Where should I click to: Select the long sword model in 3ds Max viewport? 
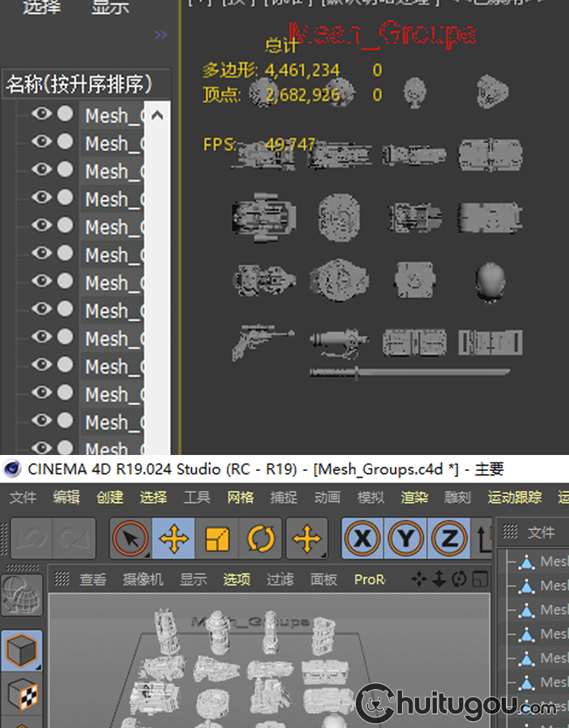click(x=410, y=372)
